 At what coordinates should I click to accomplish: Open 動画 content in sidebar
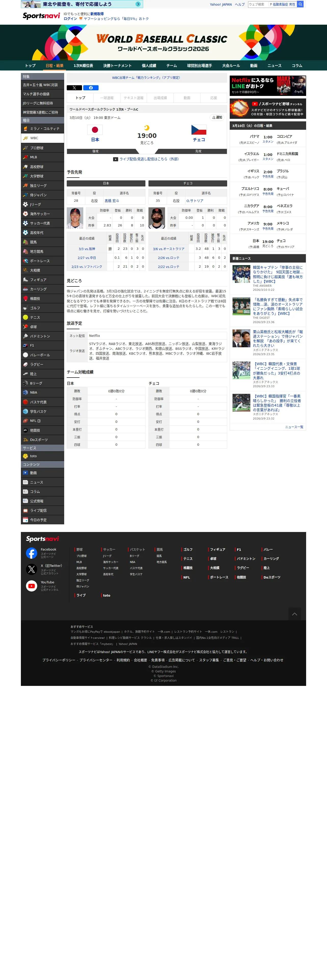(42, 473)
